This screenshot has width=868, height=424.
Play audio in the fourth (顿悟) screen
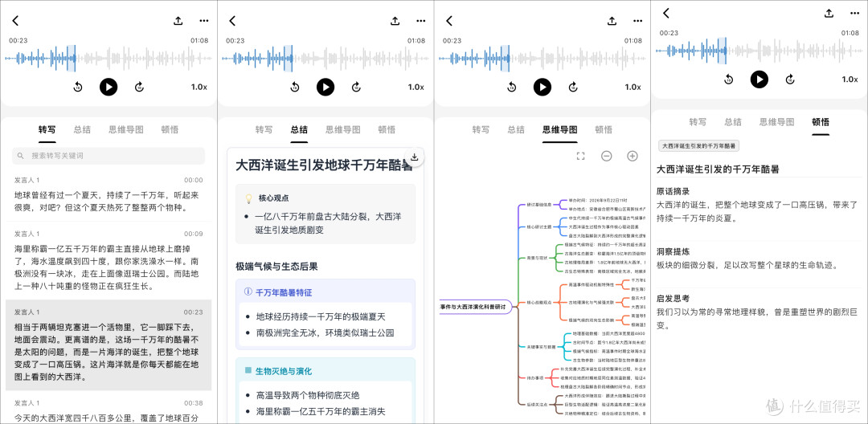[x=759, y=79]
